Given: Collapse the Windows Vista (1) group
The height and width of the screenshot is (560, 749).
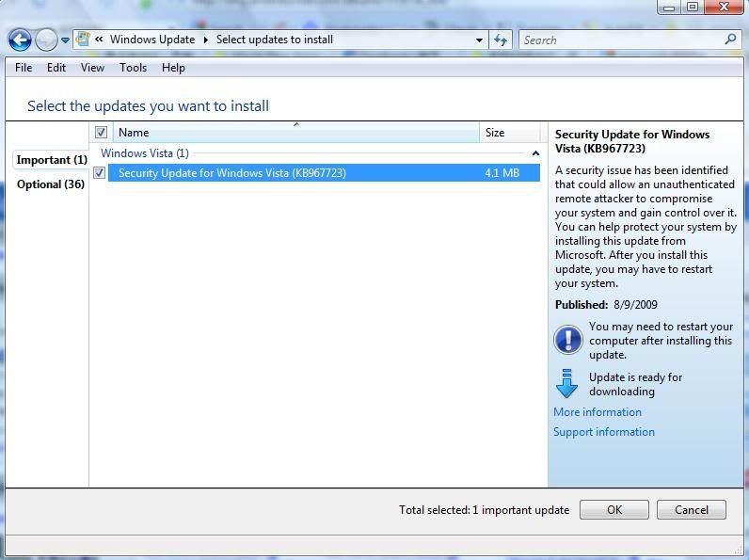Looking at the screenshot, I should click(535, 153).
